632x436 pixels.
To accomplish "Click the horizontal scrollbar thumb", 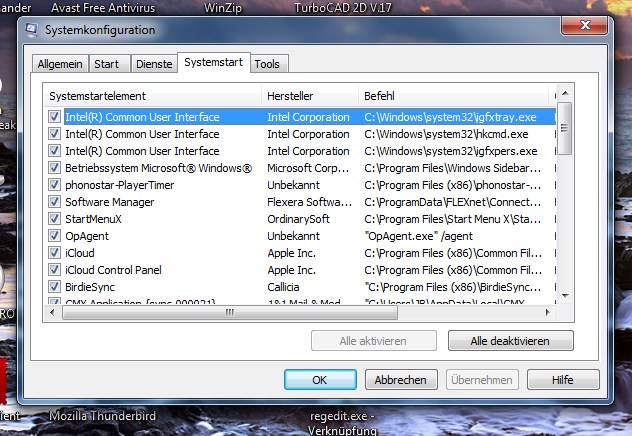I will point(230,313).
